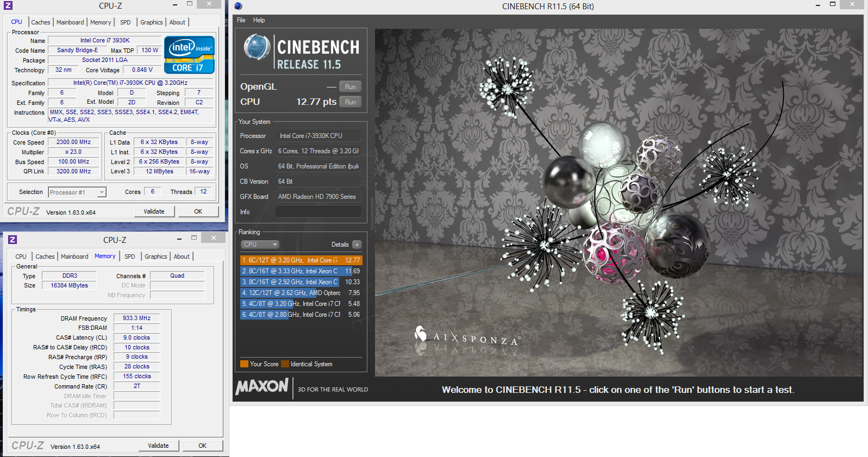Image resolution: width=868 pixels, height=457 pixels.
Task: Select ranking row 1: 6C/12T @ 3.20 GHz
Action: 301,260
